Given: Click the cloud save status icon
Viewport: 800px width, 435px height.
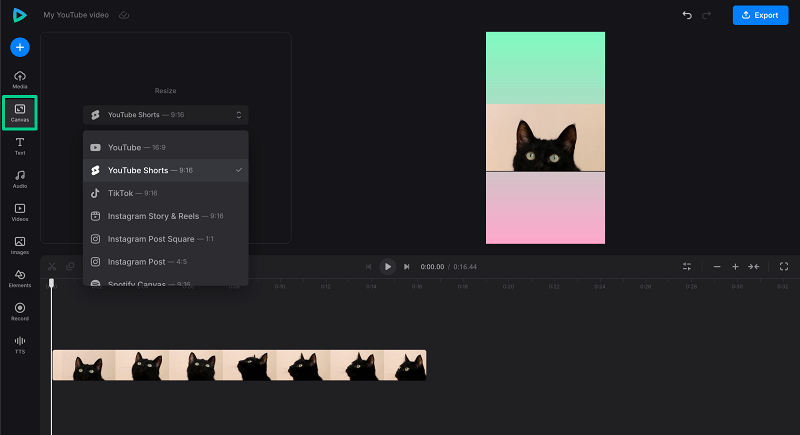Looking at the screenshot, I should [124, 15].
